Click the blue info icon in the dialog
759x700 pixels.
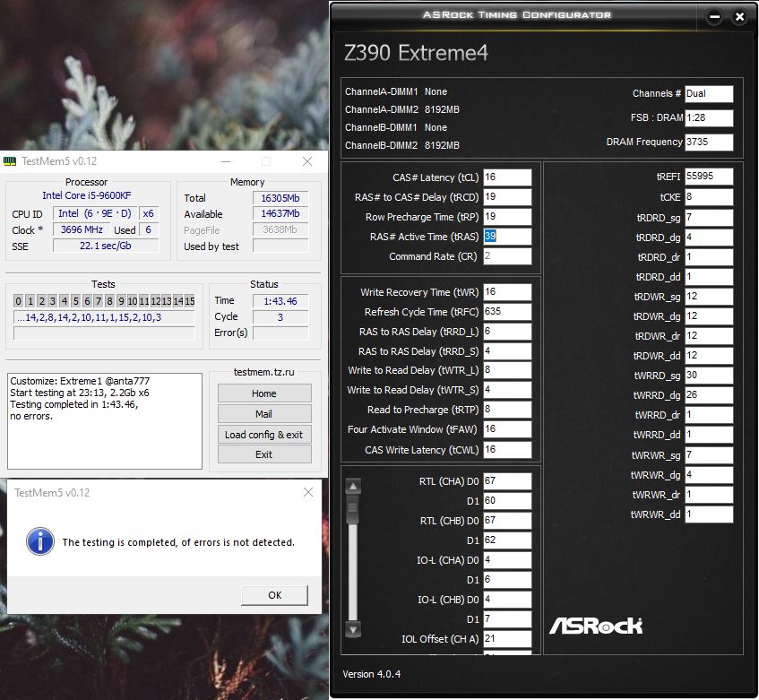pos(40,541)
